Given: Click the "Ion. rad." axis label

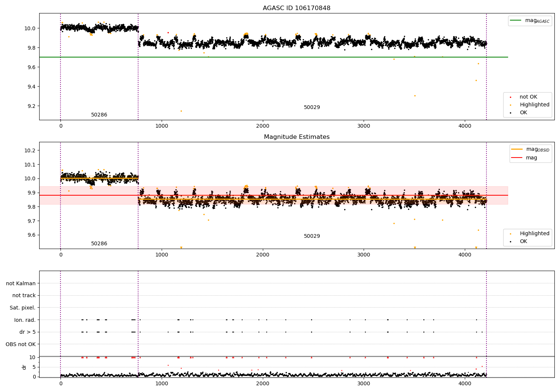Looking at the screenshot, I should point(25,320).
